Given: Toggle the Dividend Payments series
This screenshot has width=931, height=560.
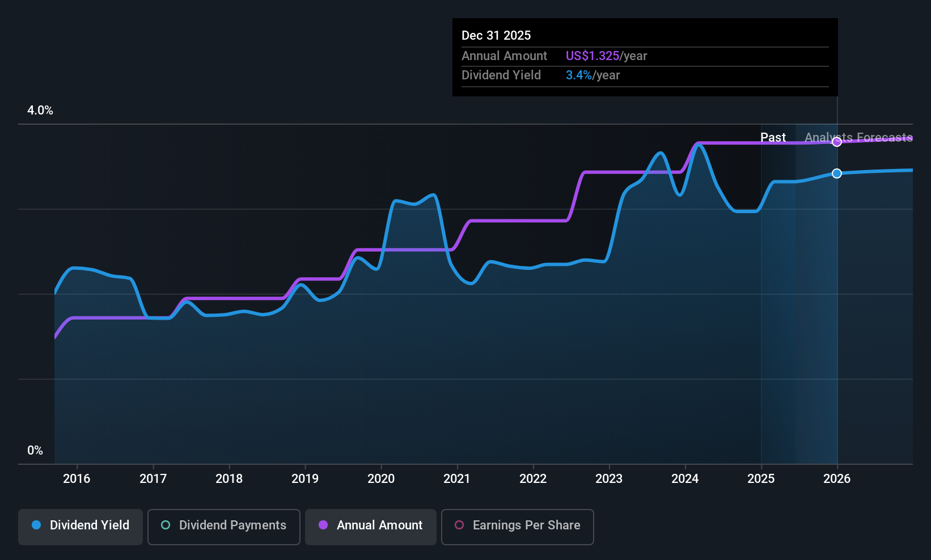Looking at the screenshot, I should tap(224, 527).
